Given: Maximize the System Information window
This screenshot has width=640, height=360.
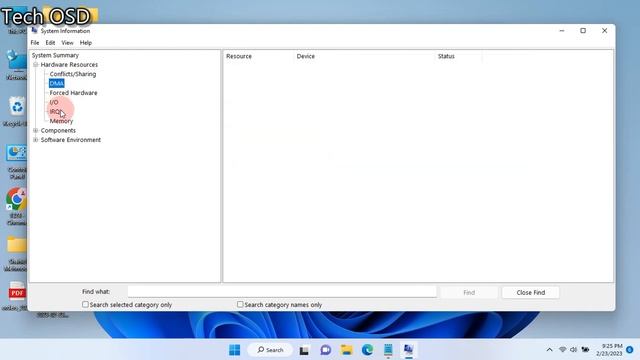Looking at the screenshot, I should [583, 31].
